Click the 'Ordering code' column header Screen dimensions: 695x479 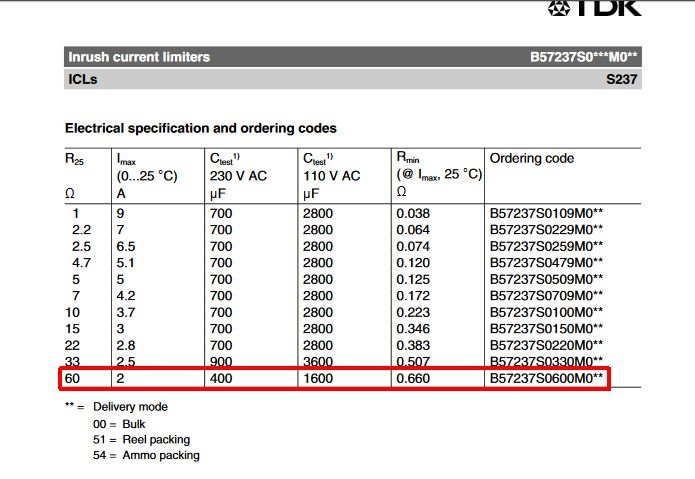530,159
